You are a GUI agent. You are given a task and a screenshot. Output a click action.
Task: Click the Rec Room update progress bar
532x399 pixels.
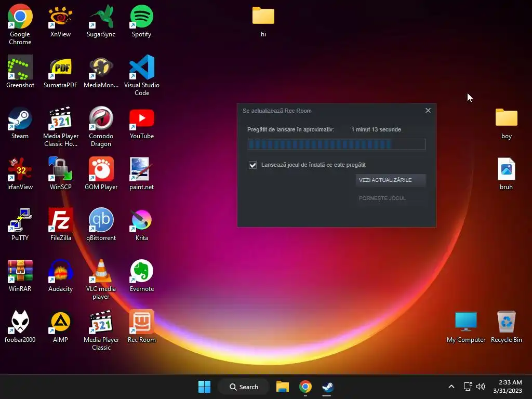[336, 144]
